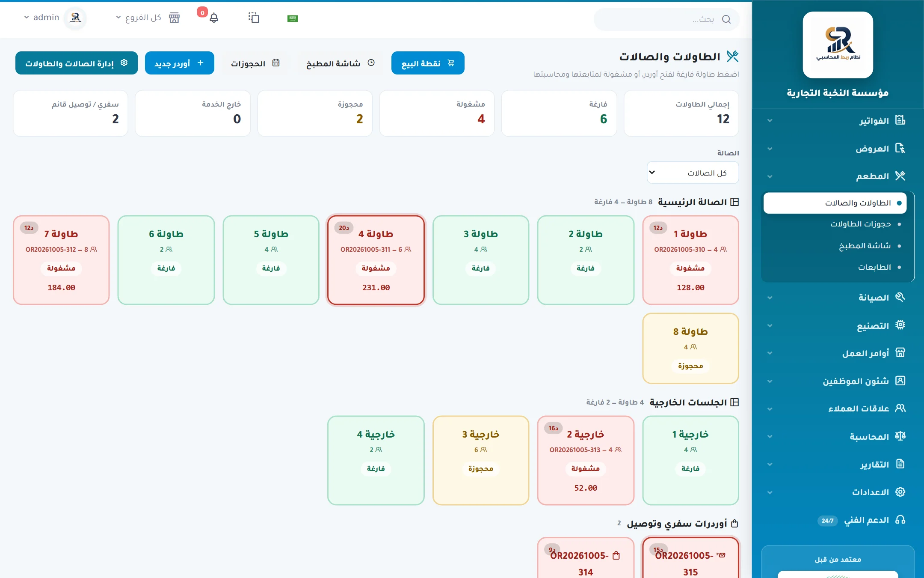Open the notifications bell icon
924x578 pixels.
click(214, 18)
